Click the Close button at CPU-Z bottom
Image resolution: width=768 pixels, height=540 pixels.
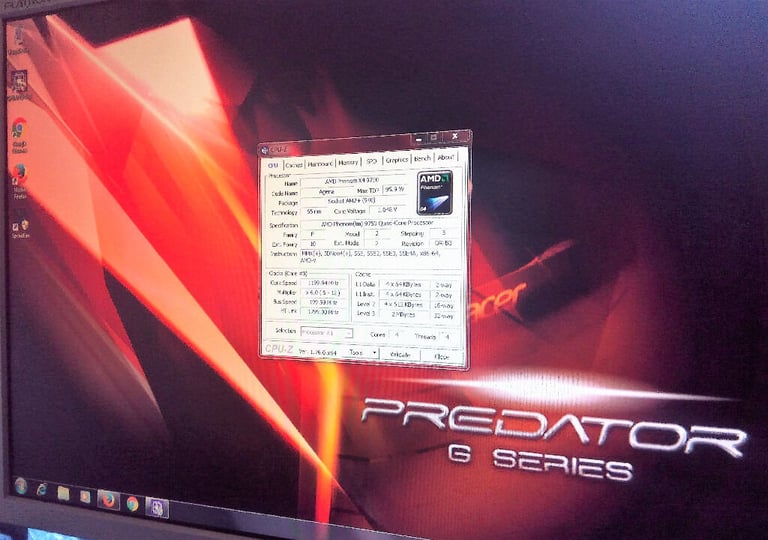click(x=442, y=357)
